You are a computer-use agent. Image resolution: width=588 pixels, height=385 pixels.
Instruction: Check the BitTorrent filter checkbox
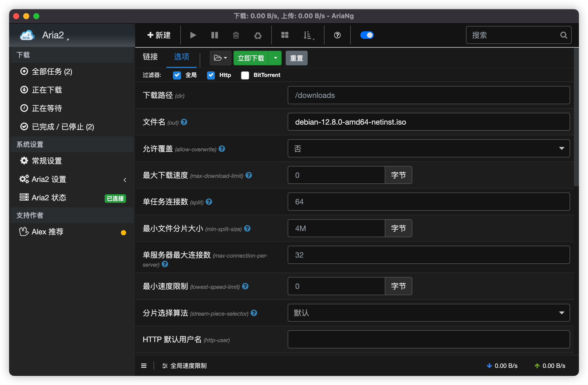[x=245, y=75]
